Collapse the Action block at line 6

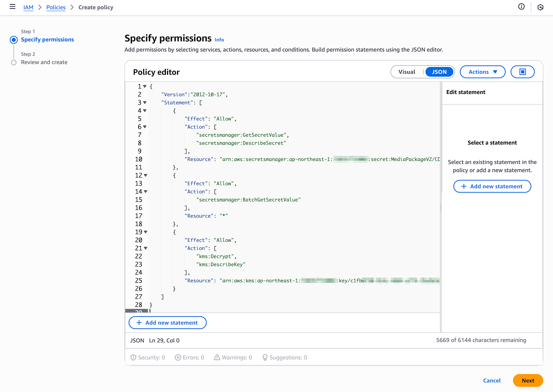145,127
